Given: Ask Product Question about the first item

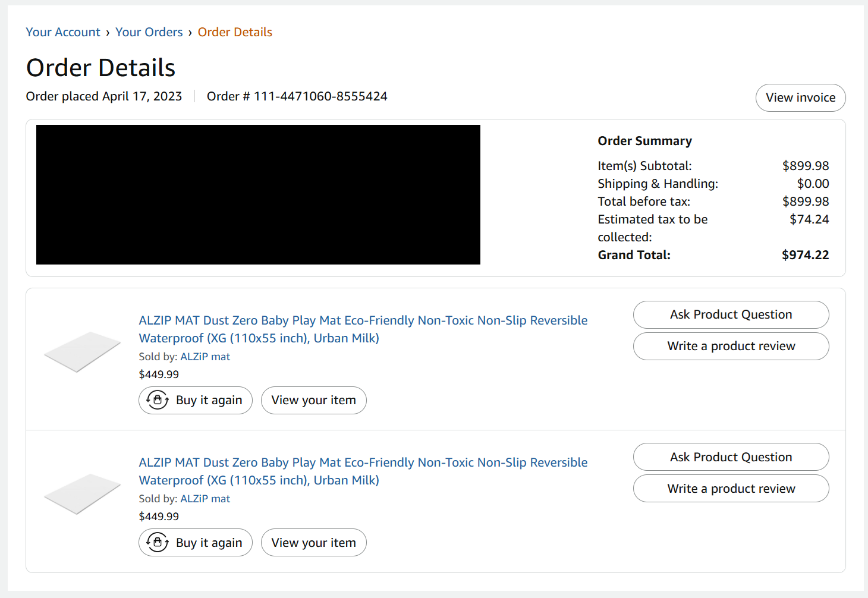Looking at the screenshot, I should [x=731, y=314].
